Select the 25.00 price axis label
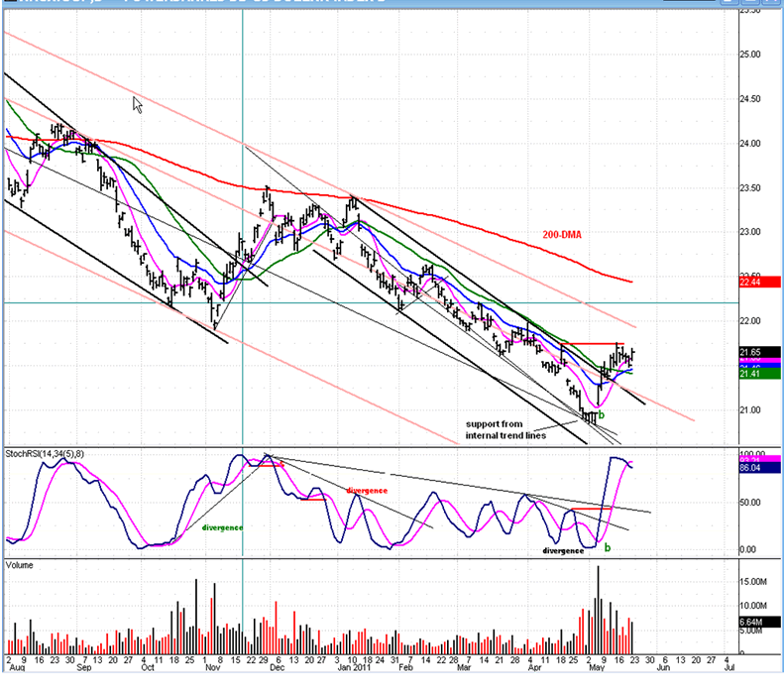This screenshot has width=784, height=694. coord(756,55)
